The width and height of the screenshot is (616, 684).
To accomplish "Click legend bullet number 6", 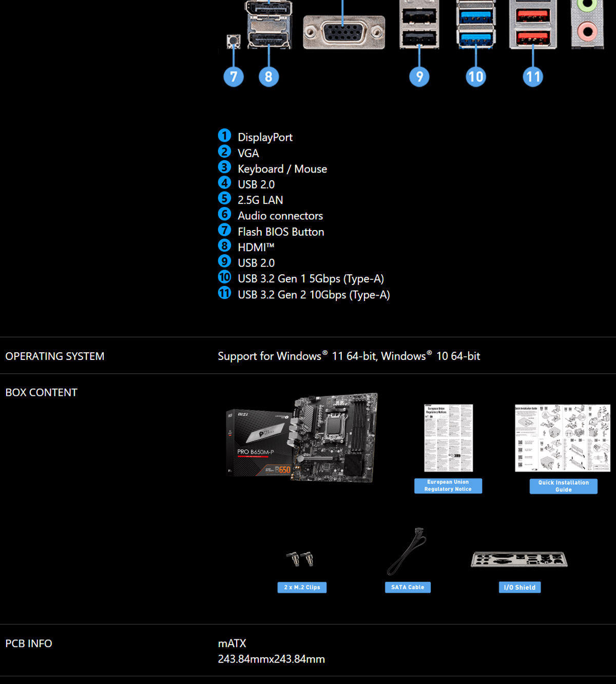I will [224, 214].
